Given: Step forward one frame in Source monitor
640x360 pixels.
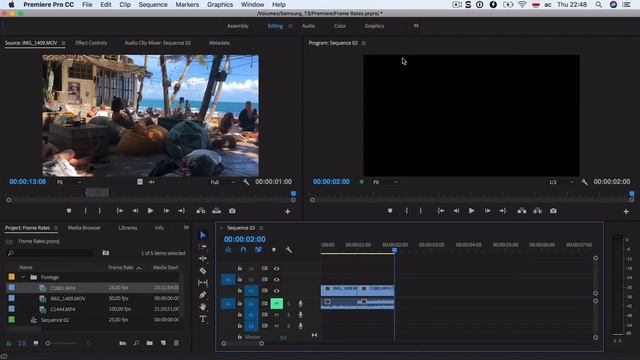Looking at the screenshot, I should pyautogui.click(x=167, y=211).
